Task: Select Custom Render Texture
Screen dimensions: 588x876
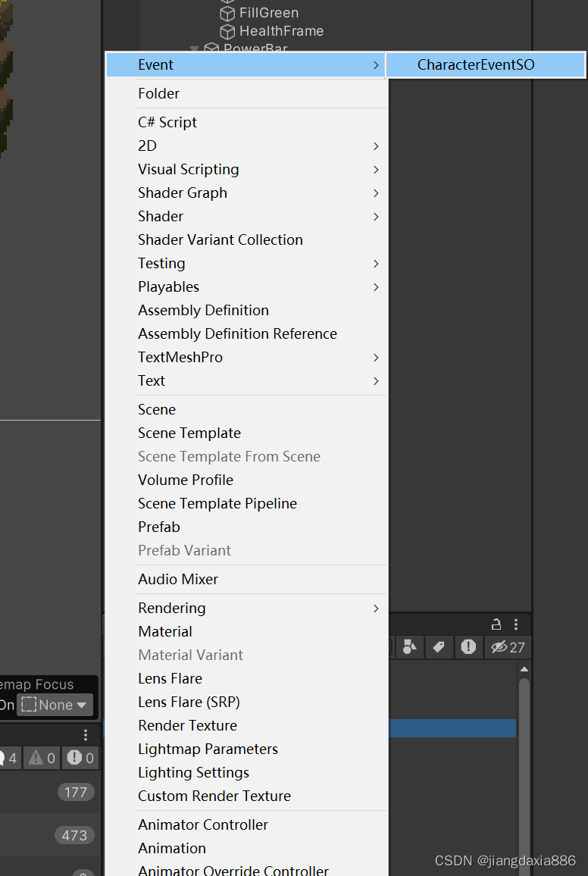Action: point(246,796)
